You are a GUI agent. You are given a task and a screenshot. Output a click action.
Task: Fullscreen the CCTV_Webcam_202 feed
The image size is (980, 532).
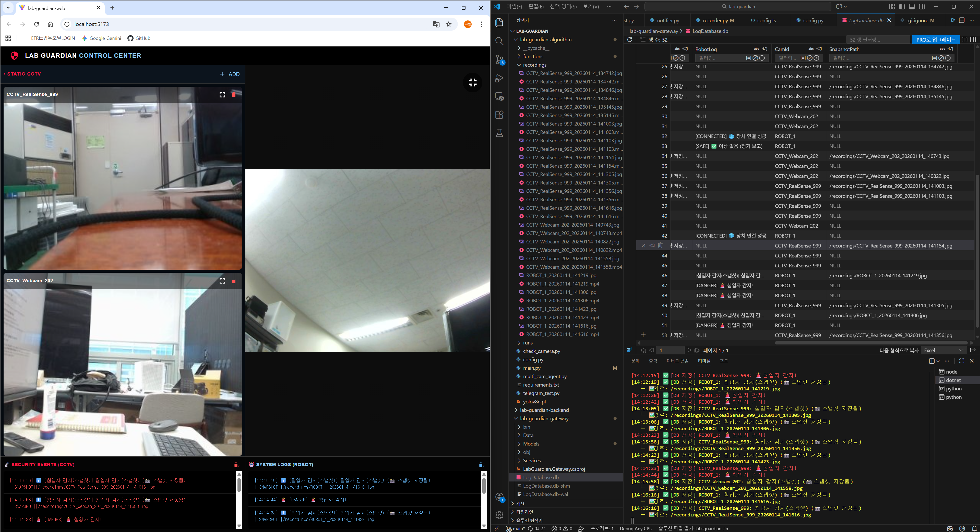[222, 281]
